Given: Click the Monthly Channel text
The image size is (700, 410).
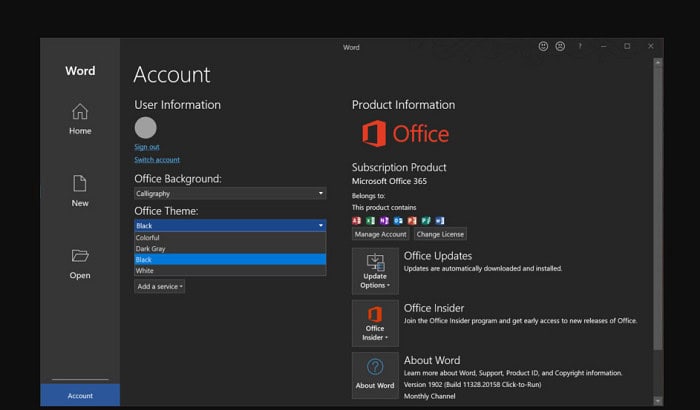Looking at the screenshot, I should coord(429,396).
